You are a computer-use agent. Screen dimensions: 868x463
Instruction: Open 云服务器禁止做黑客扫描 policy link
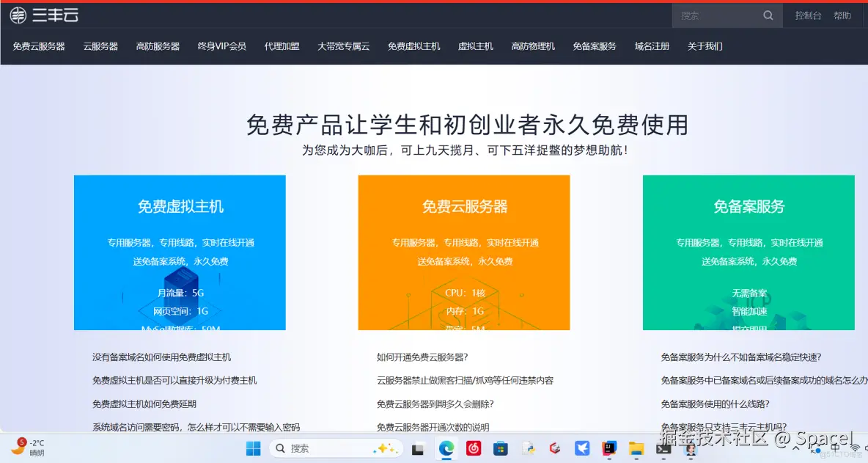pos(465,381)
